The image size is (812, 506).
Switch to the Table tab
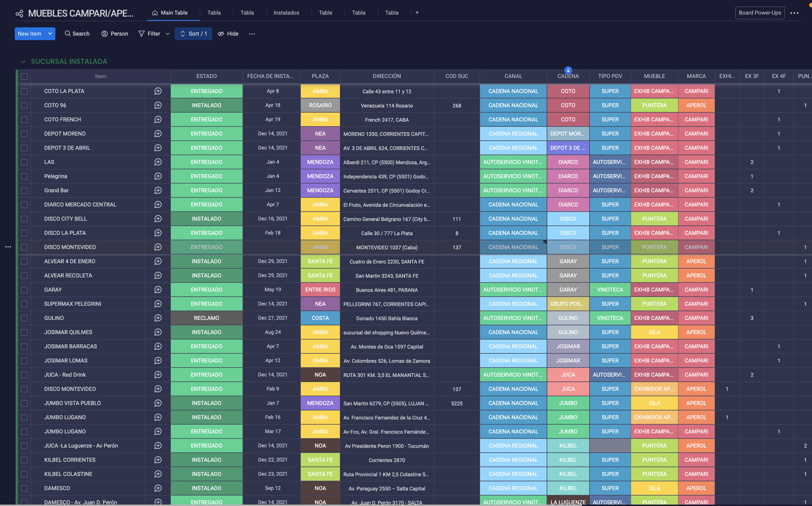[325, 13]
